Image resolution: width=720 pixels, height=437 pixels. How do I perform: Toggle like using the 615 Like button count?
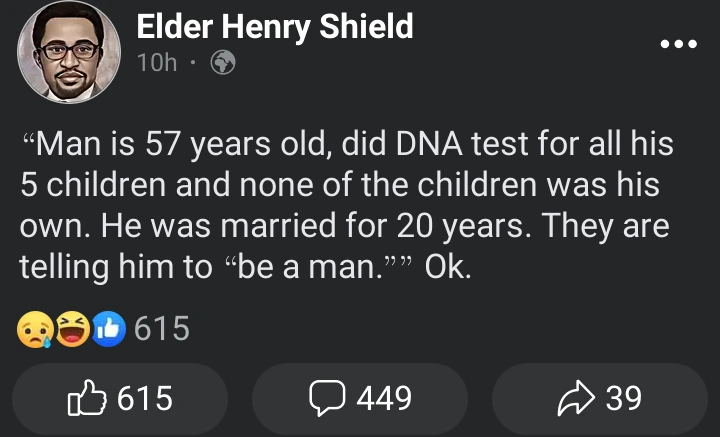[144, 399]
